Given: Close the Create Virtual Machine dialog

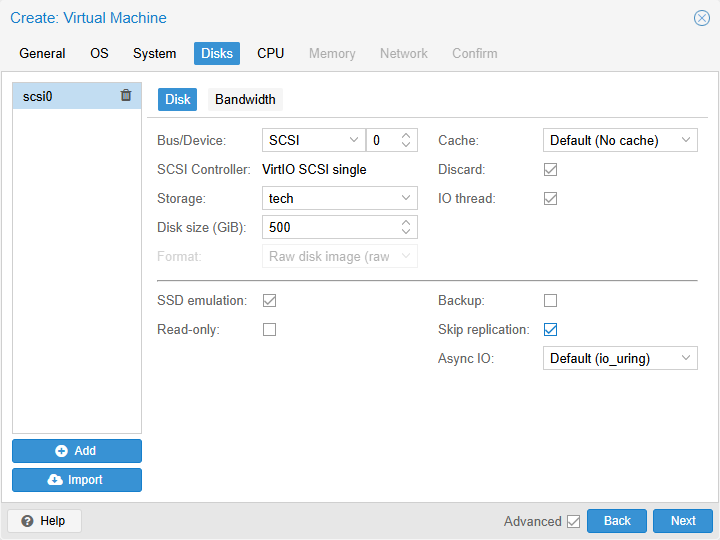Looking at the screenshot, I should click(702, 18).
